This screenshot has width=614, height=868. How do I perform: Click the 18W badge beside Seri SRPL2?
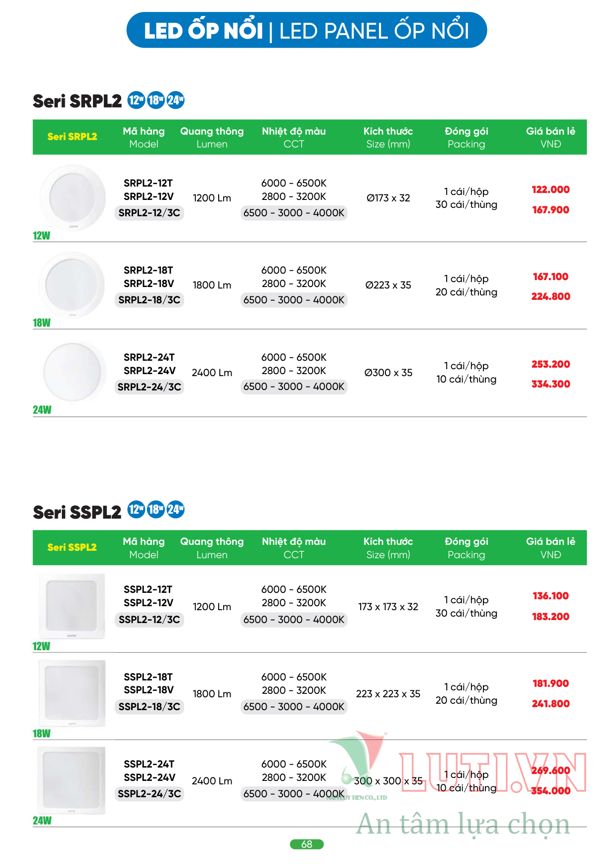point(156,100)
